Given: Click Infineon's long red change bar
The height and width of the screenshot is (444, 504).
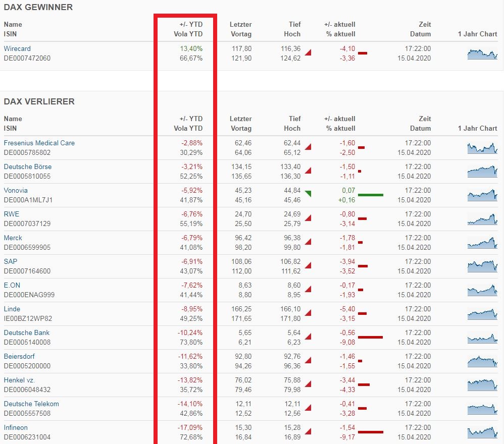Looking at the screenshot, I should pyautogui.click(x=371, y=432).
